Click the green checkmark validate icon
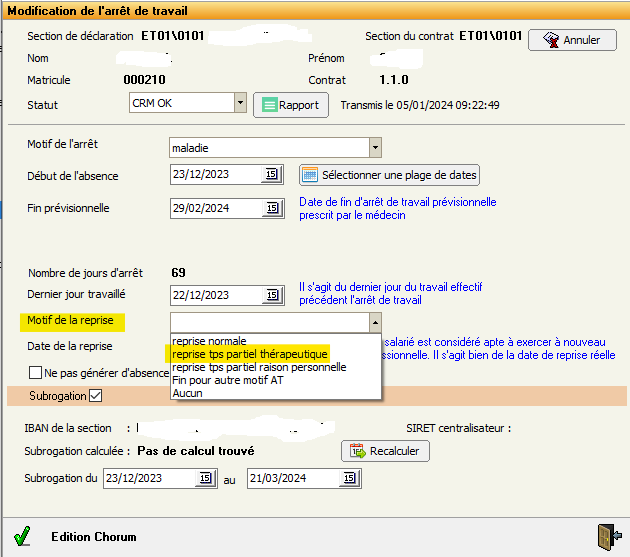630x557 pixels. [22, 536]
